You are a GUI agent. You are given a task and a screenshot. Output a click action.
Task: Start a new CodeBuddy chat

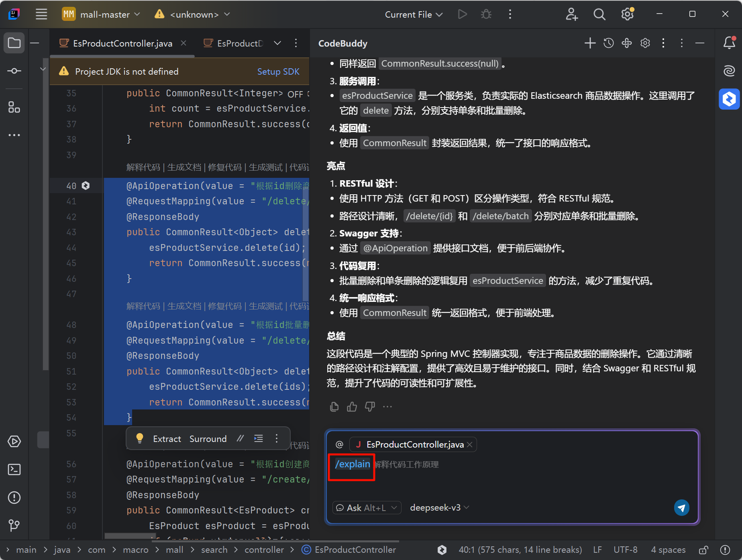click(590, 43)
